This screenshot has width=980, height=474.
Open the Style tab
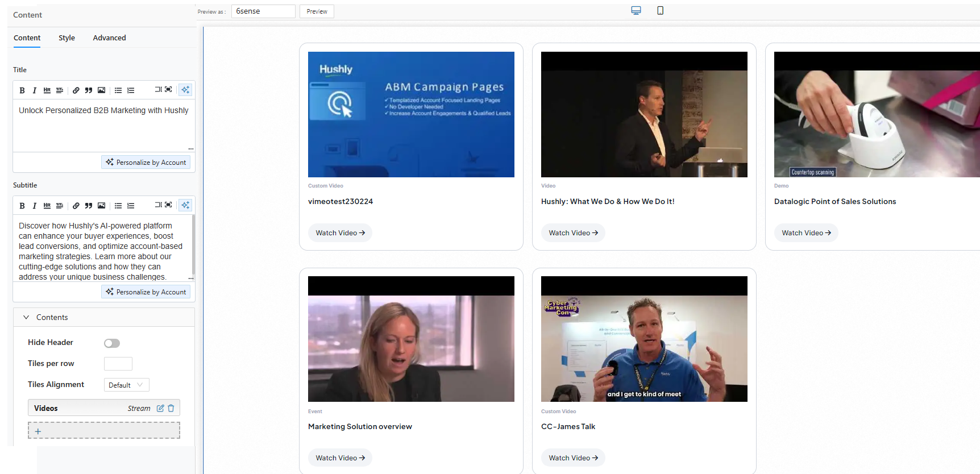(67, 38)
